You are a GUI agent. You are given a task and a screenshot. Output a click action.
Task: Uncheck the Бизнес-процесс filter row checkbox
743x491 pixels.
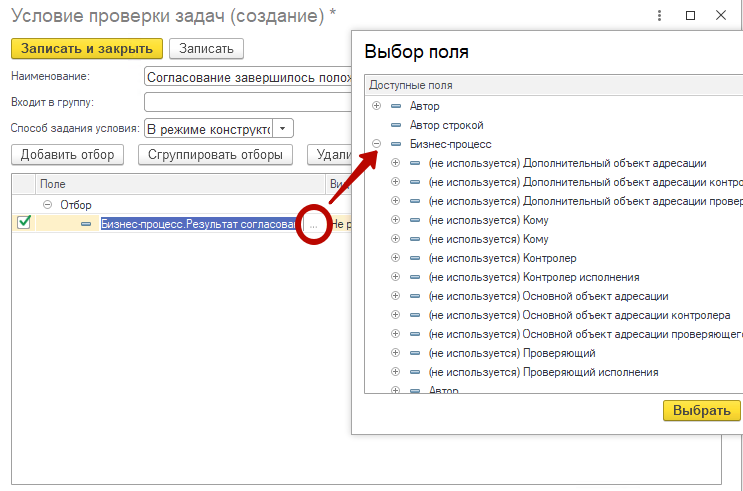click(x=24, y=223)
